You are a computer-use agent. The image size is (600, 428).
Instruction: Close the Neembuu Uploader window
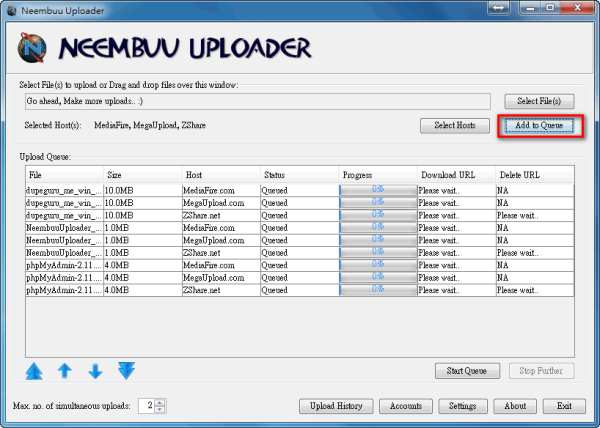click(x=578, y=8)
